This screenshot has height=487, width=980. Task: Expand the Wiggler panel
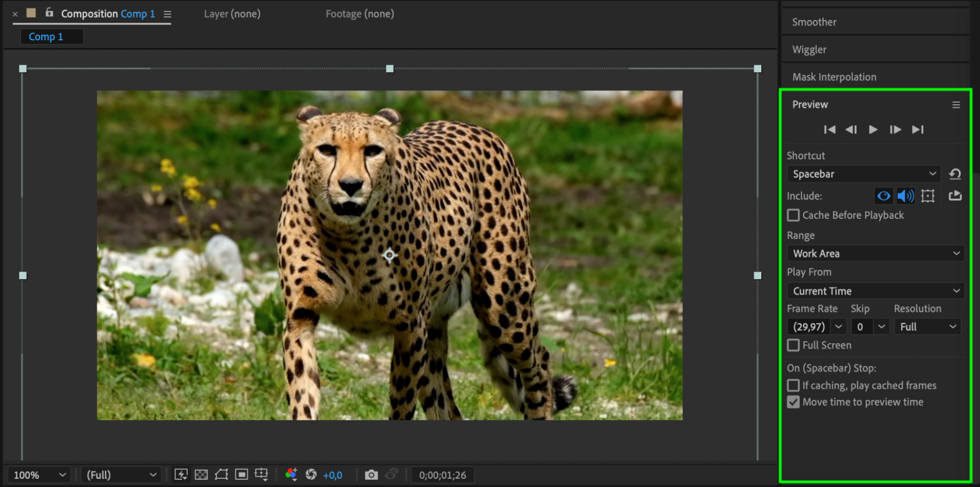809,50
